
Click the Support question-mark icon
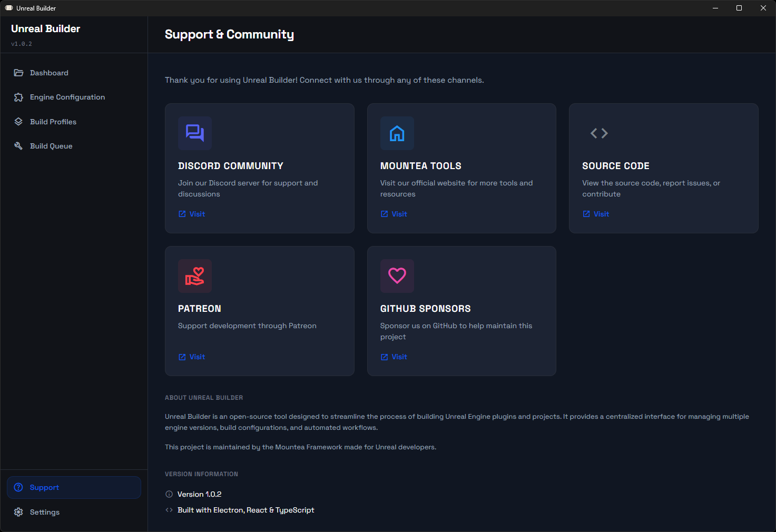(18, 487)
